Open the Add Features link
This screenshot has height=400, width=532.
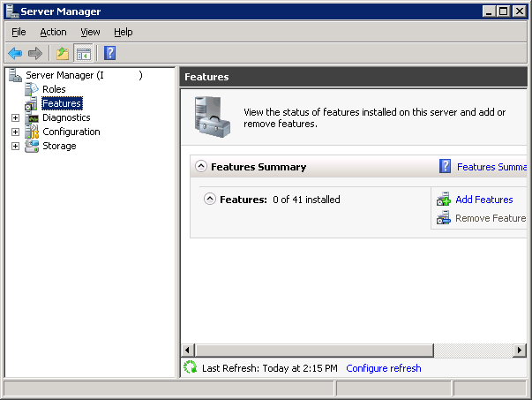tap(484, 200)
